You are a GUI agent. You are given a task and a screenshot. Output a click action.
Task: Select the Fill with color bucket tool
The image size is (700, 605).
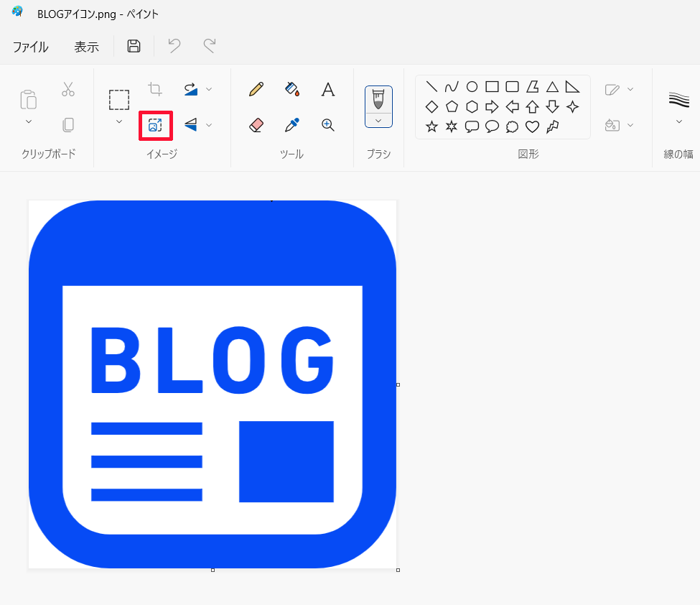pyautogui.click(x=291, y=89)
